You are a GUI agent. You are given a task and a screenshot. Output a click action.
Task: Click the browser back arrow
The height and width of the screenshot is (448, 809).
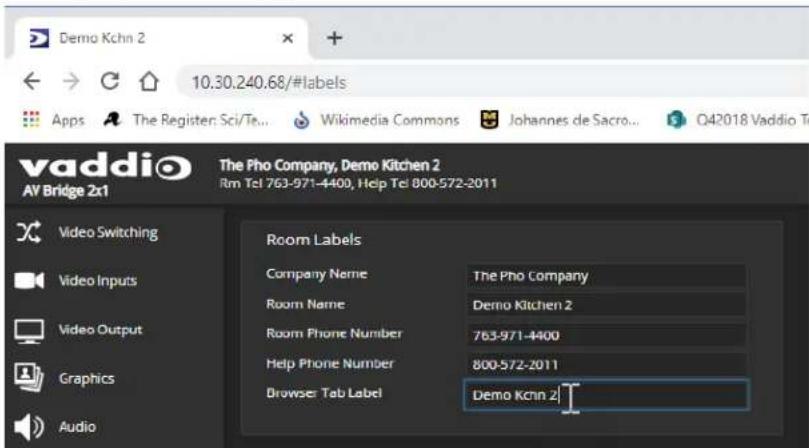31,81
